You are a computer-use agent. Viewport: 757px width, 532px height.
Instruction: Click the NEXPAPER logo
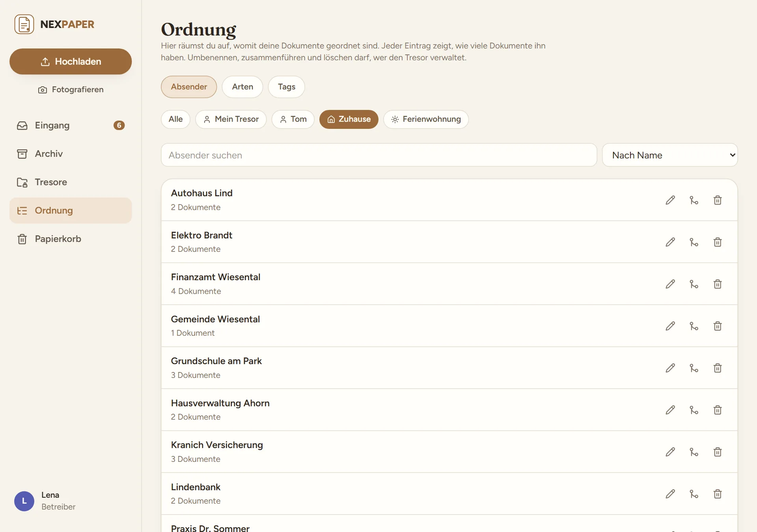coord(54,24)
